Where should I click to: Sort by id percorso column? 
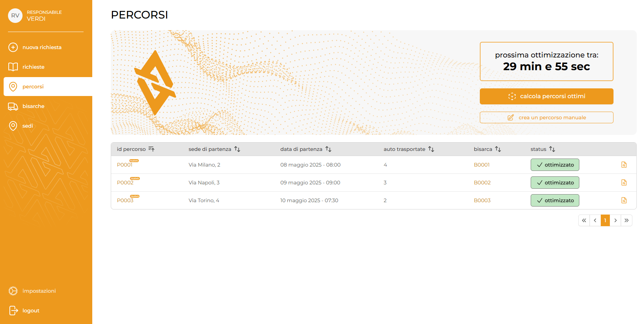coord(151,149)
